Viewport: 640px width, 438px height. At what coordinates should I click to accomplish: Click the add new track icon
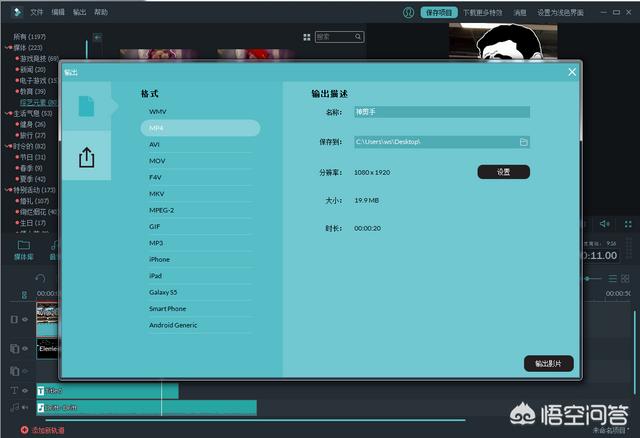pyautogui.click(x=24, y=430)
